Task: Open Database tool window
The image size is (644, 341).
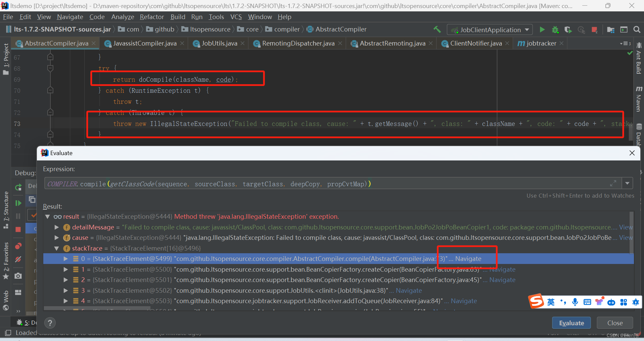Action: [639, 135]
